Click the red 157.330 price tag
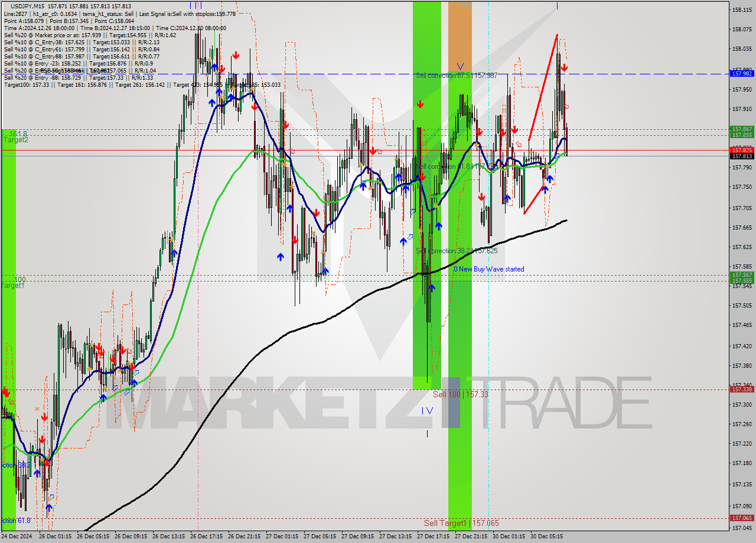This screenshot has width=756, height=543. pos(742,389)
